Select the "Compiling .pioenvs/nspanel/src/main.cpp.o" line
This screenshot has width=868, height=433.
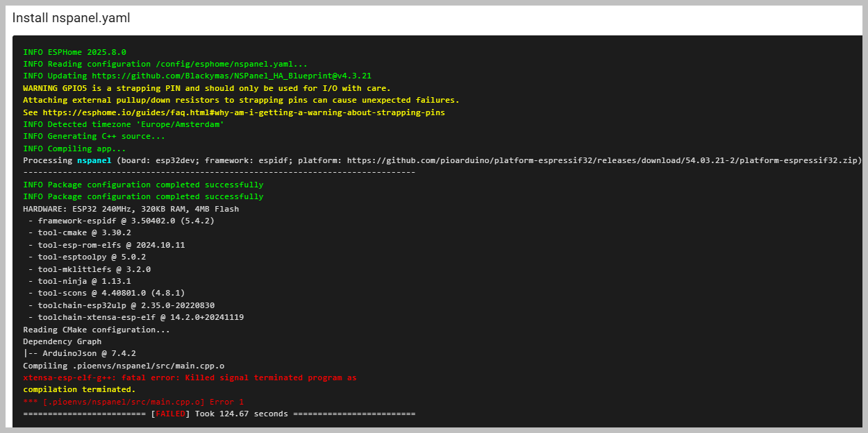click(124, 366)
